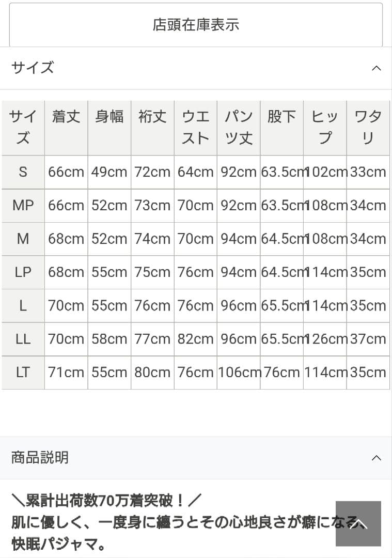
Task: Select the LT size row
Action: click(23, 372)
